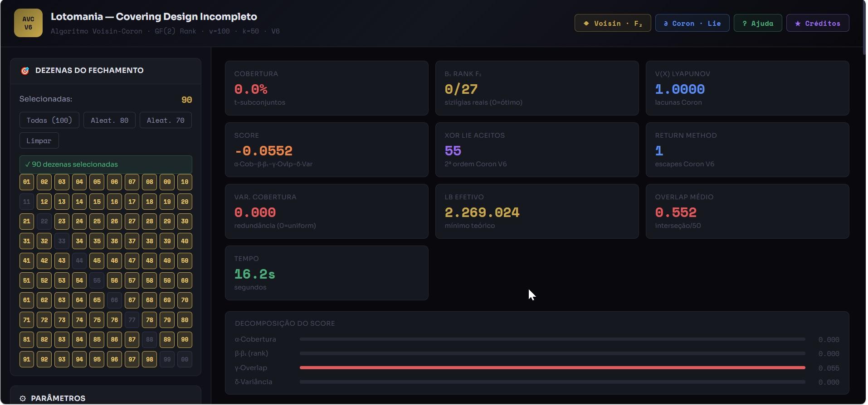Enable unselected number 11
The width and height of the screenshot is (868, 405).
(27, 202)
